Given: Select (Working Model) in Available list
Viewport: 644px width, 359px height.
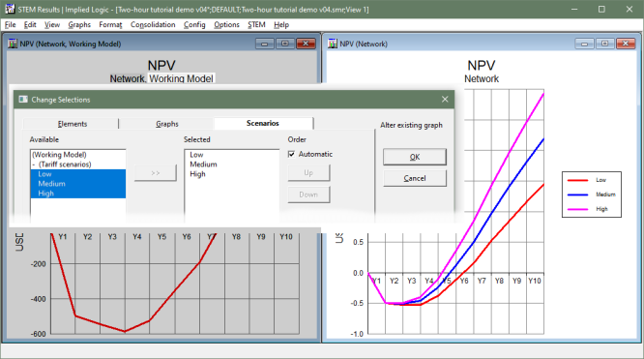Looking at the screenshot, I should coord(59,155).
